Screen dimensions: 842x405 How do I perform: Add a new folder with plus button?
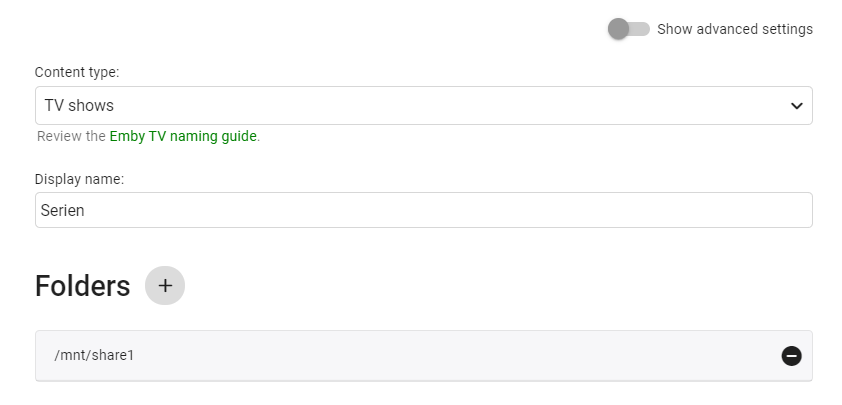pos(165,285)
